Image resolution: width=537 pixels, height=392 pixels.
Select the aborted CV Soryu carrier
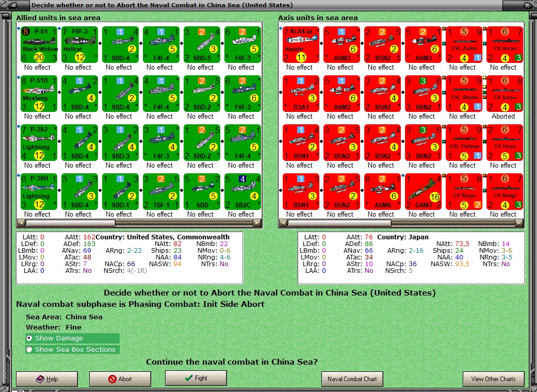[505, 93]
